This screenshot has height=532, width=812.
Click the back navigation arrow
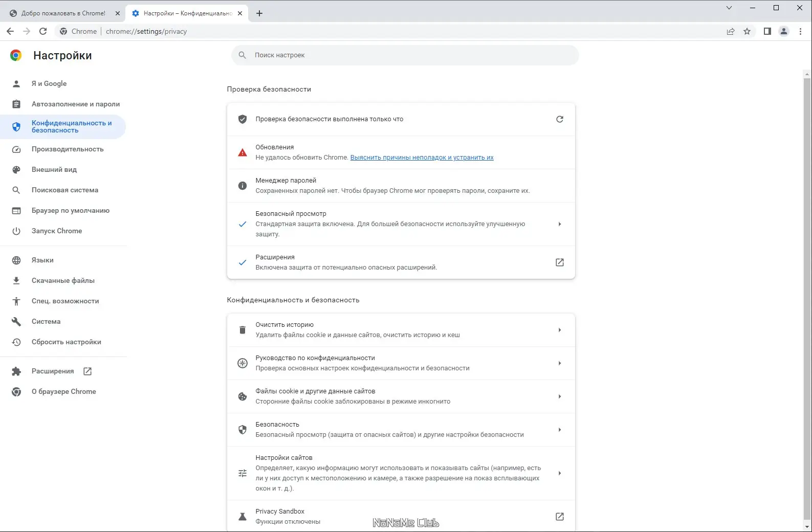[x=10, y=31]
